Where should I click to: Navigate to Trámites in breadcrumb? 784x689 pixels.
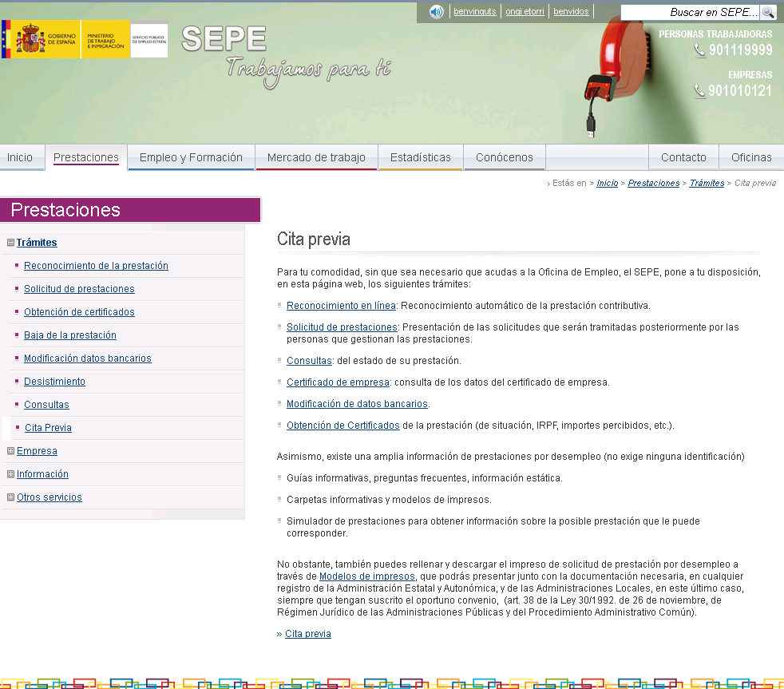(707, 183)
